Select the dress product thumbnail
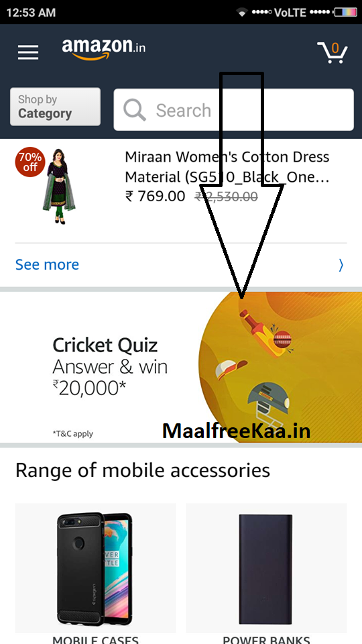The height and width of the screenshot is (644, 362). (x=60, y=187)
